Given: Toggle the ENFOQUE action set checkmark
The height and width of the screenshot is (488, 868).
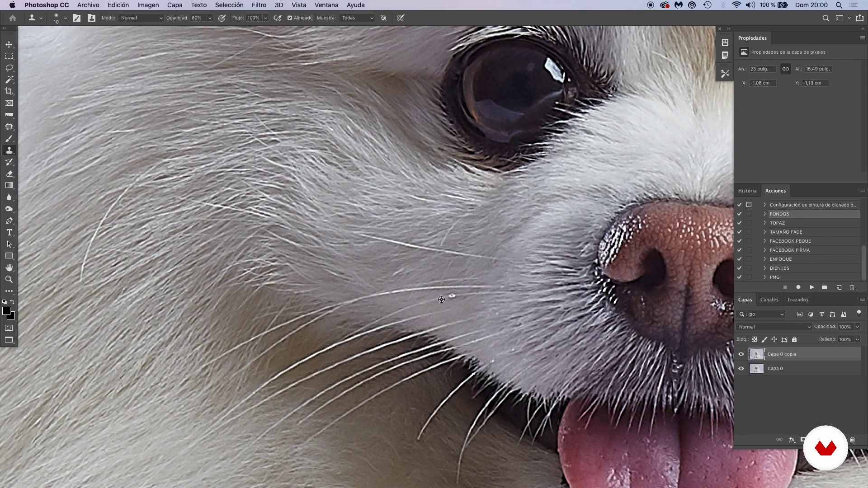Looking at the screenshot, I should (740, 259).
